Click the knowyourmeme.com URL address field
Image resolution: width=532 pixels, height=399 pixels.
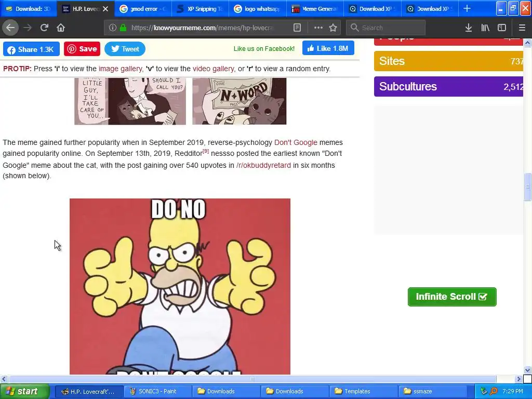pyautogui.click(x=202, y=28)
